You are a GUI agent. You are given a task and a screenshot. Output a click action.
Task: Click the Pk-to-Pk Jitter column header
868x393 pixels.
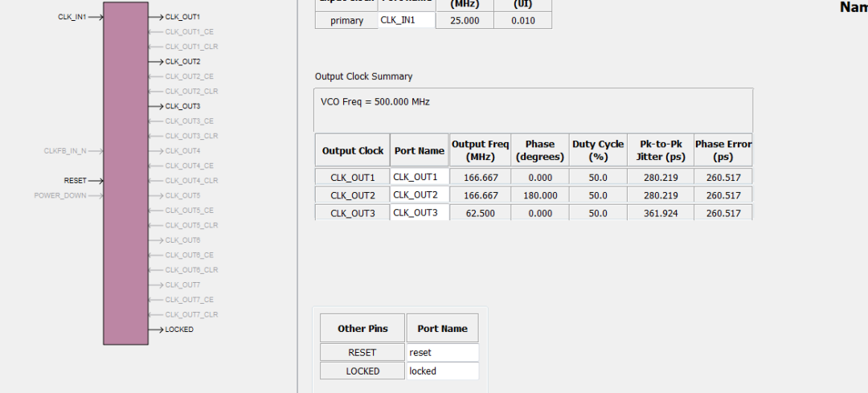pos(661,150)
